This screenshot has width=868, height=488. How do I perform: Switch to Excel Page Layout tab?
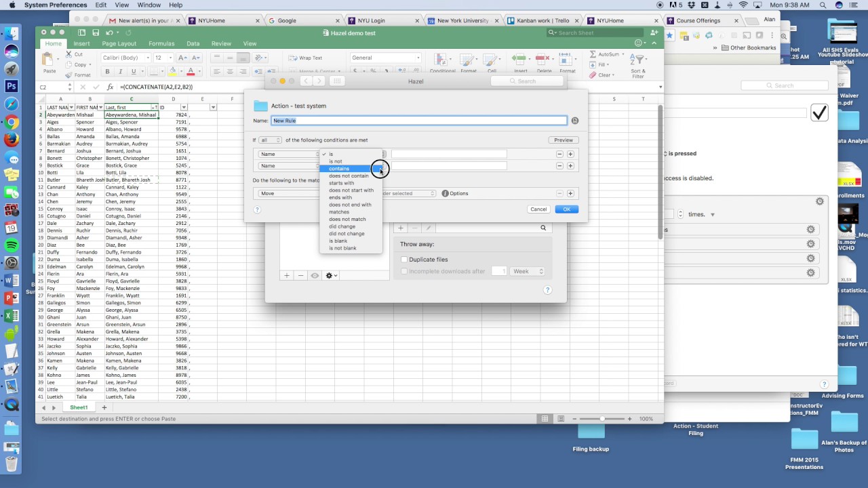point(119,43)
